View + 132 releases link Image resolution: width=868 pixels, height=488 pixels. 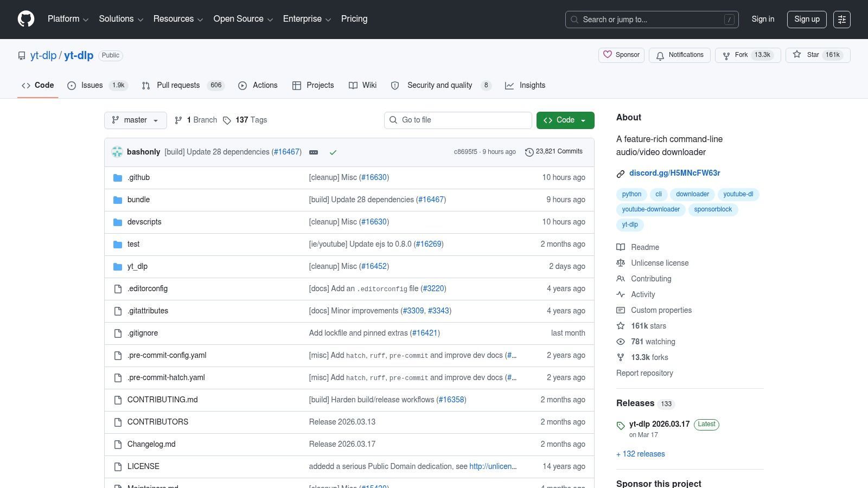[x=641, y=454]
